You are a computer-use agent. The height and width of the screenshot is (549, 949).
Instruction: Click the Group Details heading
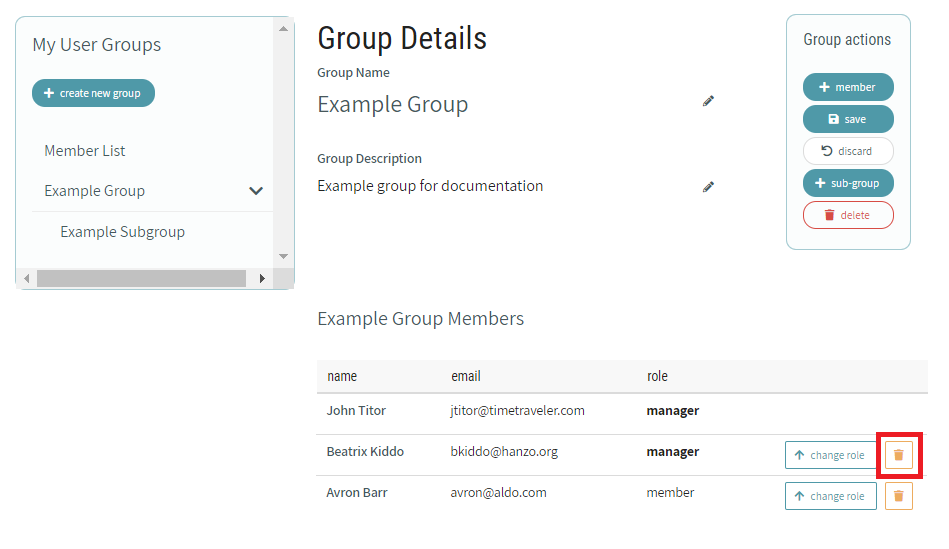tap(402, 38)
